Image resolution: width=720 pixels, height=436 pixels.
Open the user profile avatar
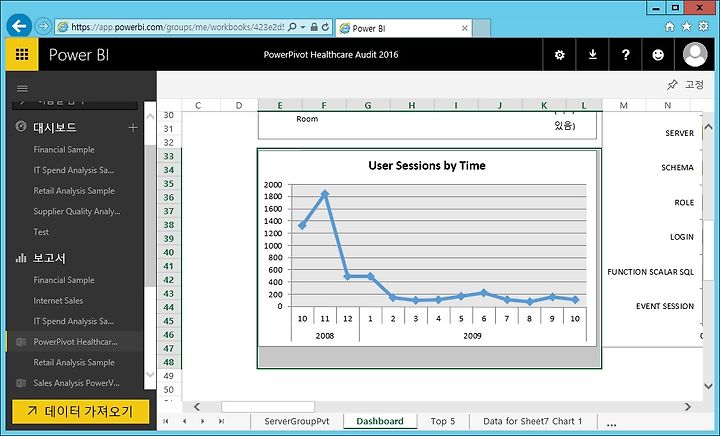695,55
